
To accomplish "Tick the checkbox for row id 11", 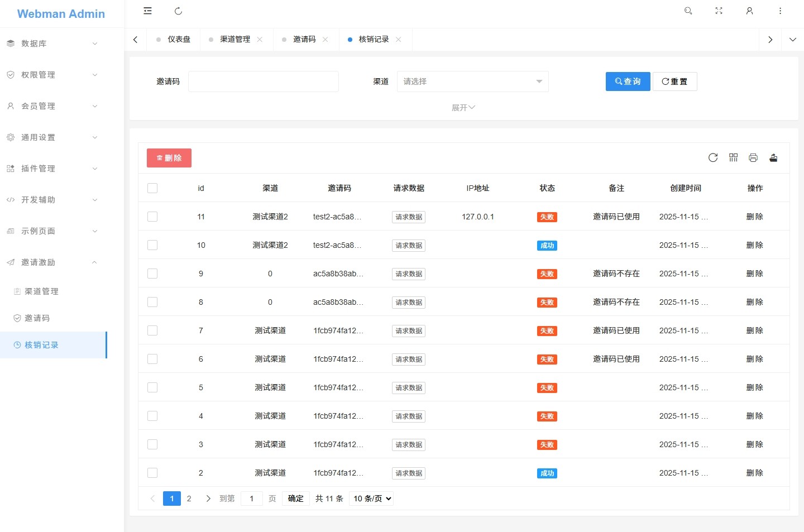I will [x=152, y=217].
